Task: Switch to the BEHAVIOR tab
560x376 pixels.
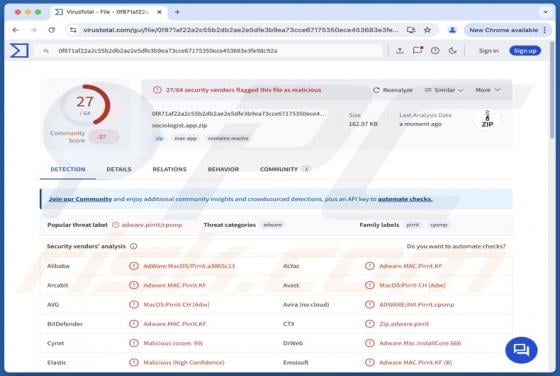Action: tap(223, 169)
